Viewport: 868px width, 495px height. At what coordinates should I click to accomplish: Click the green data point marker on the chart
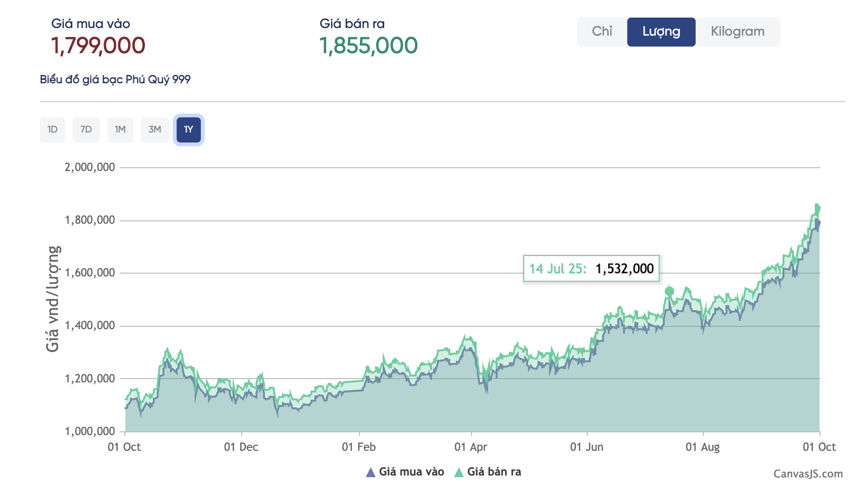[x=669, y=291]
